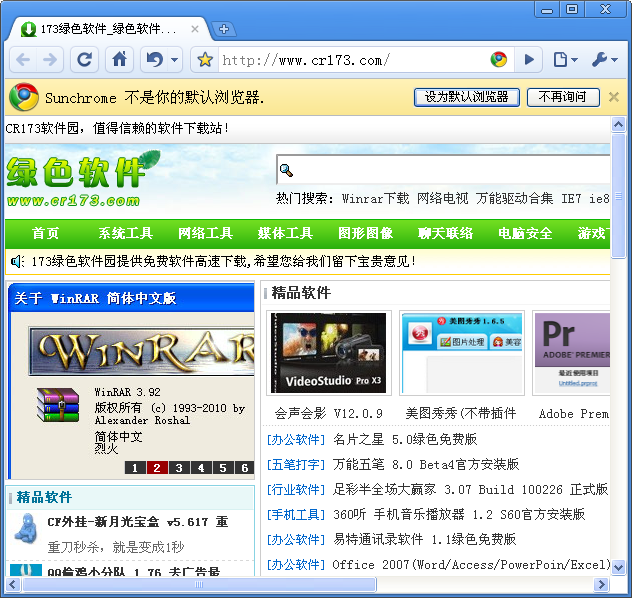632x598 pixels.
Task: Open the undo button's dropdown arrow
Action: coord(175,60)
